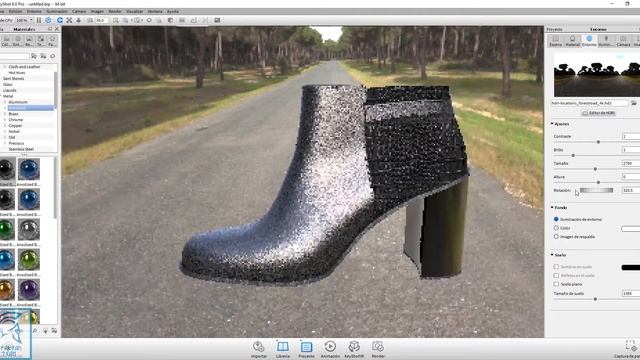Click the black ground color swatch

tap(631, 267)
